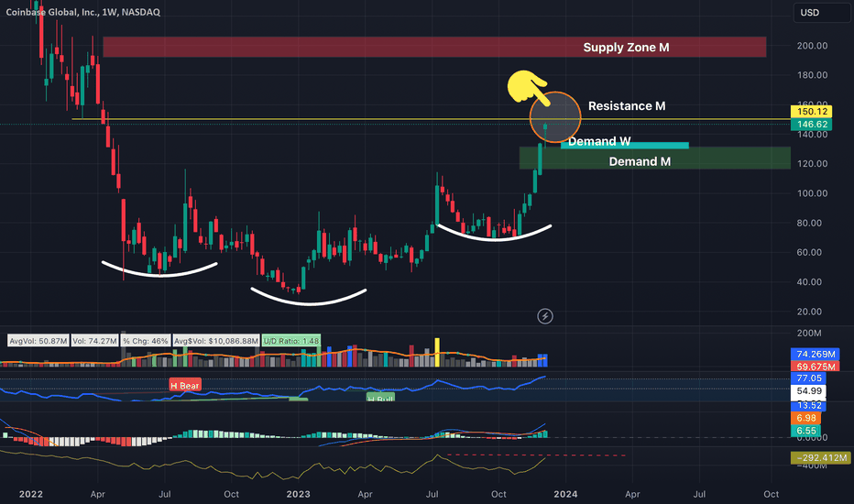
Task: Click the lightning bolt replay icon
Action: point(544,316)
